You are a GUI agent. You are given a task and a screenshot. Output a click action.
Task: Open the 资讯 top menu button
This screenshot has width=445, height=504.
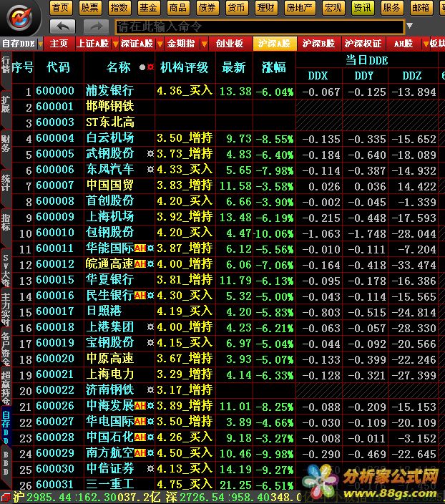click(x=362, y=7)
